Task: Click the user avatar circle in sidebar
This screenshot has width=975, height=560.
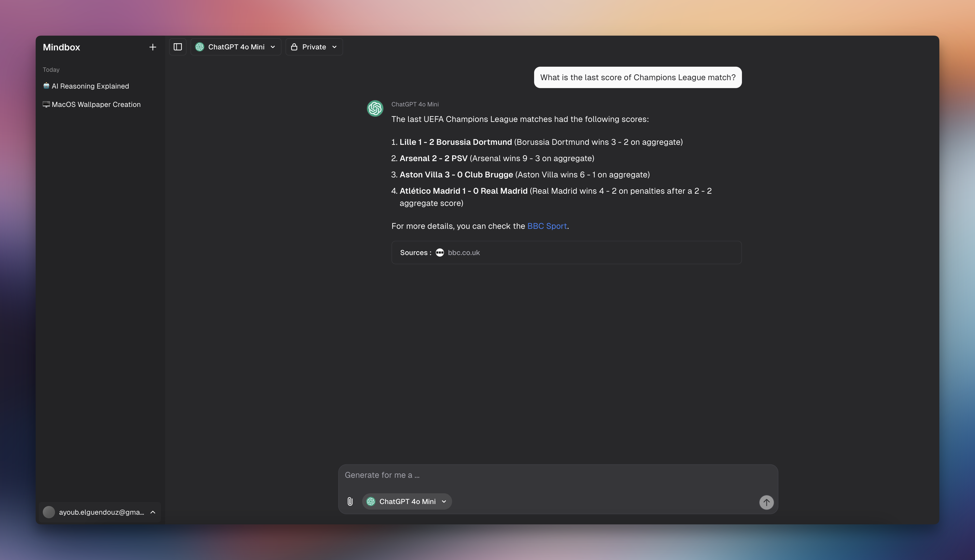Action: pos(49,512)
